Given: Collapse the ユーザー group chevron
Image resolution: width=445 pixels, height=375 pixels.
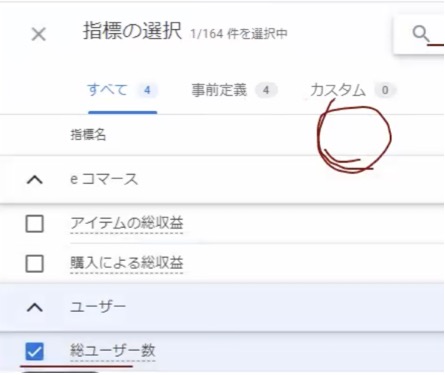Looking at the screenshot, I should (x=35, y=307).
